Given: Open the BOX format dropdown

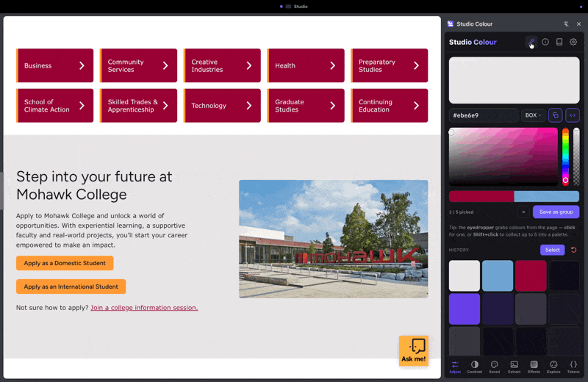Looking at the screenshot, I should click(x=533, y=115).
